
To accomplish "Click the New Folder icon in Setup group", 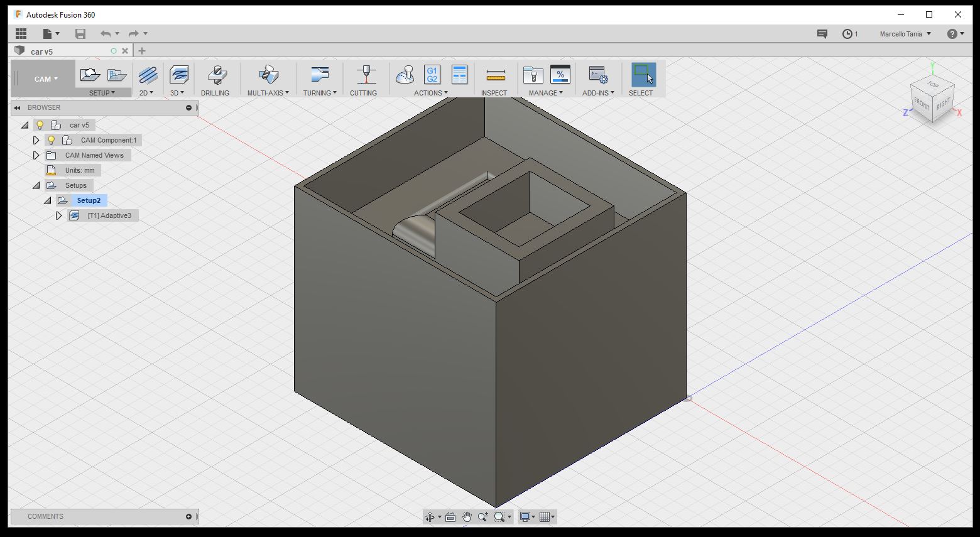I will [117, 75].
